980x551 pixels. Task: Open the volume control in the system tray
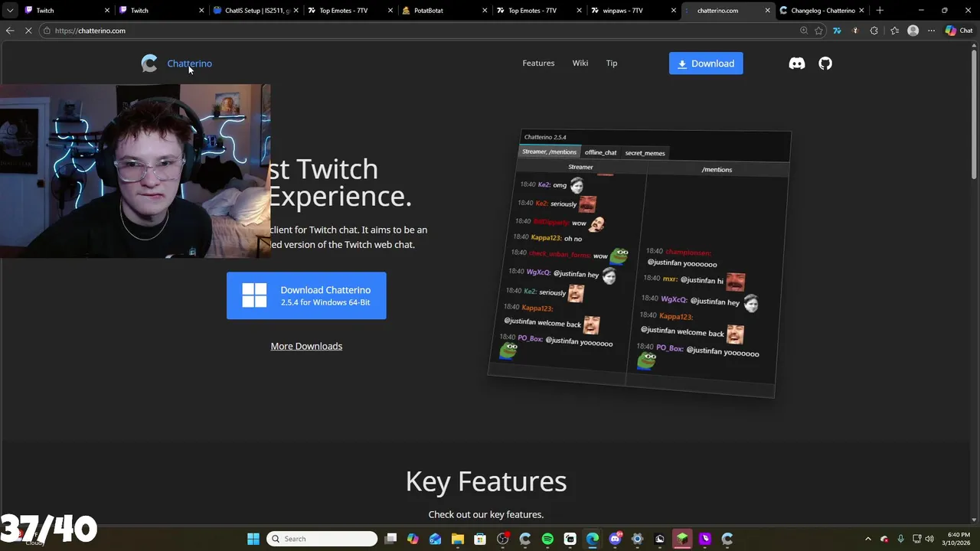pos(929,539)
